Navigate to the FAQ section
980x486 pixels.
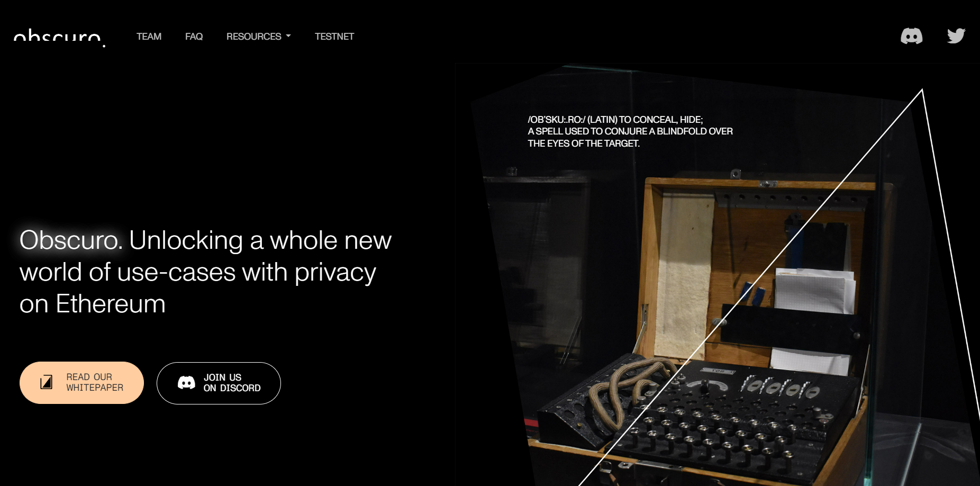[x=194, y=37]
